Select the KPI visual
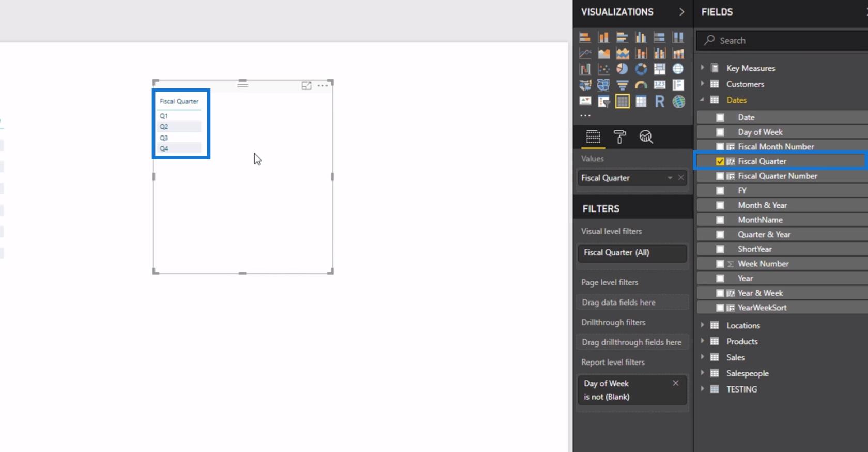Image resolution: width=868 pixels, height=452 pixels. point(585,101)
